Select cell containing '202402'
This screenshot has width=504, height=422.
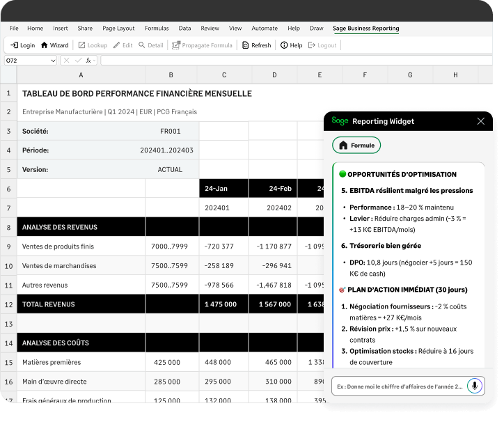(273, 208)
